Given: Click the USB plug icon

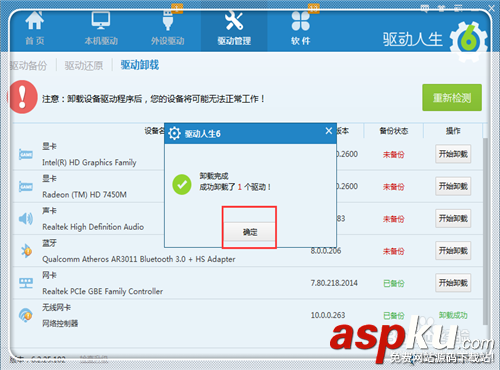Looking at the screenshot, I should tap(167, 20).
